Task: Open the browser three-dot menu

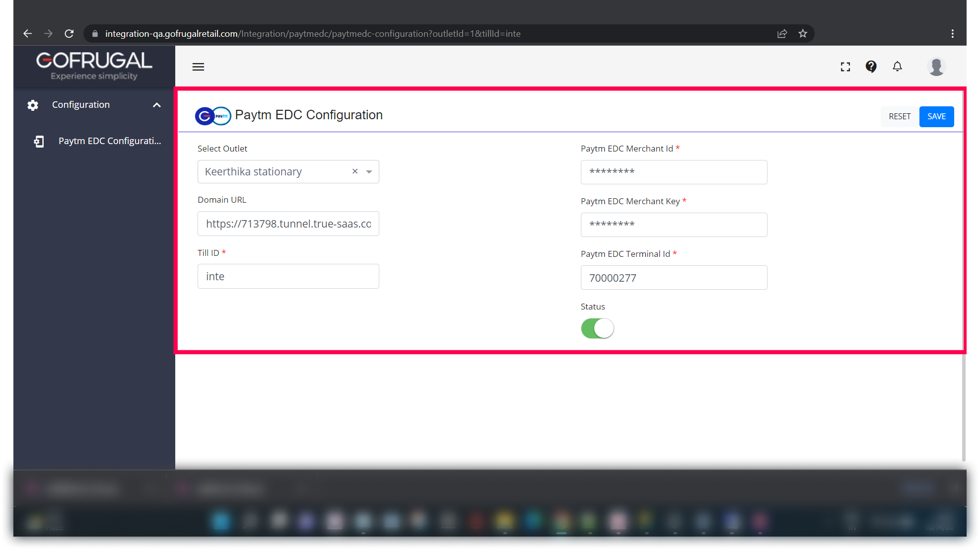Action: point(952,34)
